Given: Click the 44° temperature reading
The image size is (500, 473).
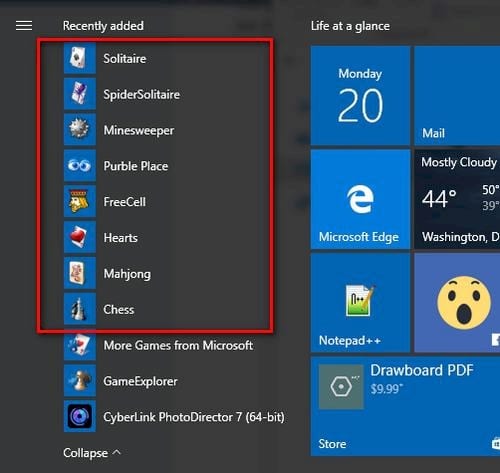Looking at the screenshot, I should (x=439, y=198).
